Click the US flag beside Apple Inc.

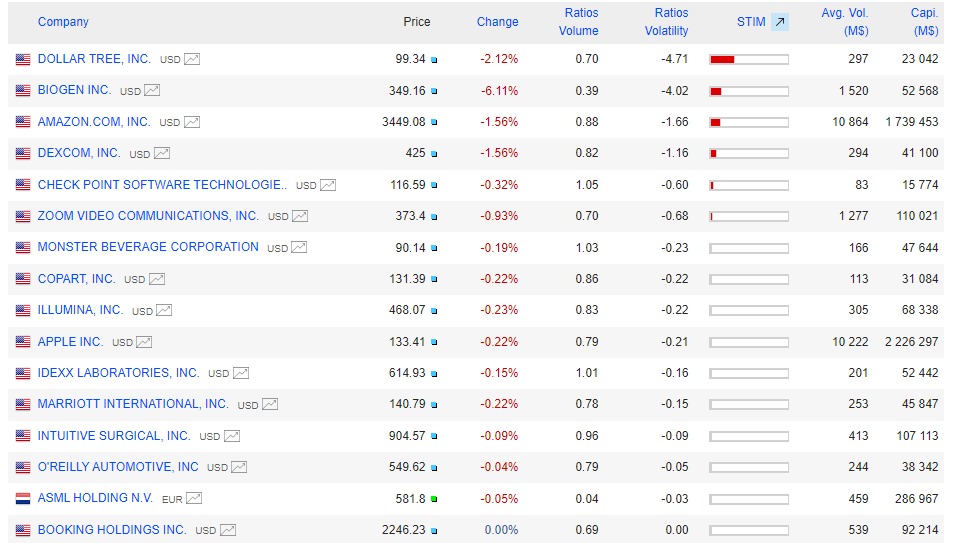23,342
